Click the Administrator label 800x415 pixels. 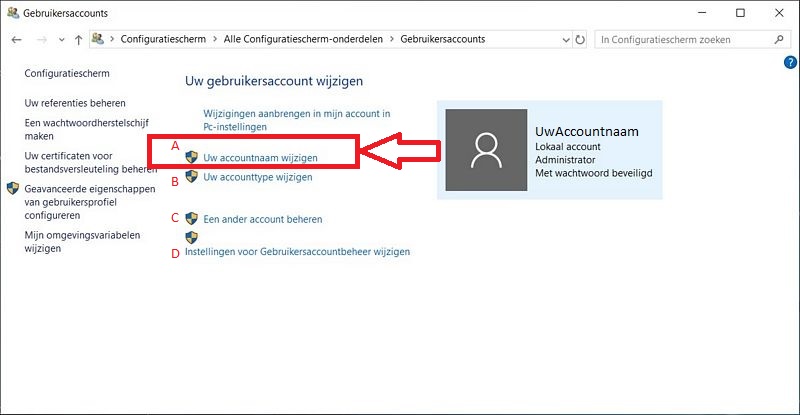(x=565, y=160)
